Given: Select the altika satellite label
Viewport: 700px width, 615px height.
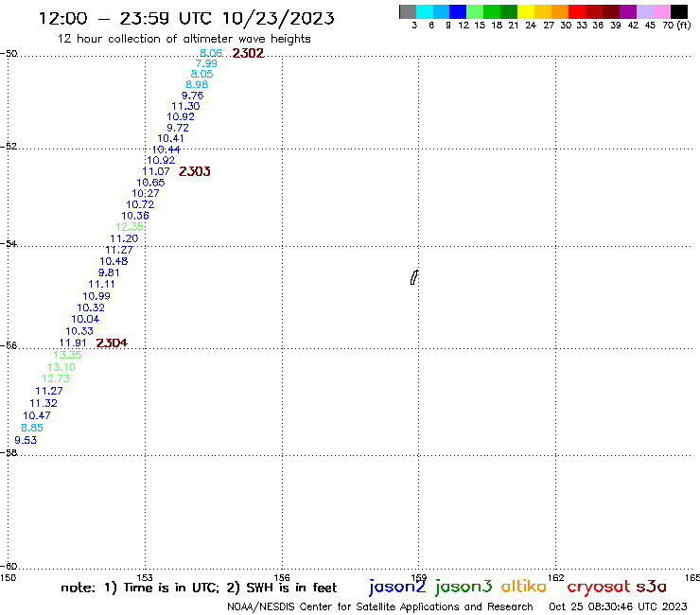Looking at the screenshot, I should 524,586.
